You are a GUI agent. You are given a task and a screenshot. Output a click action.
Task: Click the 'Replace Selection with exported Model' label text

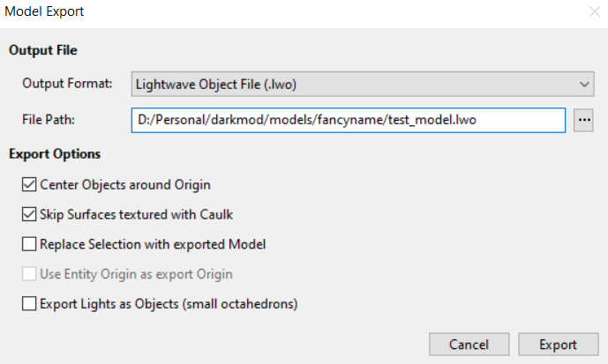click(x=153, y=244)
